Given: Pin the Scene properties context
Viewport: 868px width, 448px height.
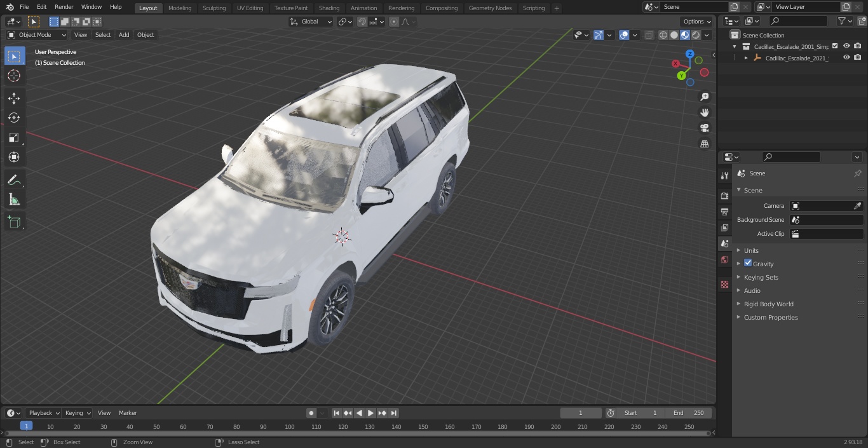Looking at the screenshot, I should tap(857, 173).
